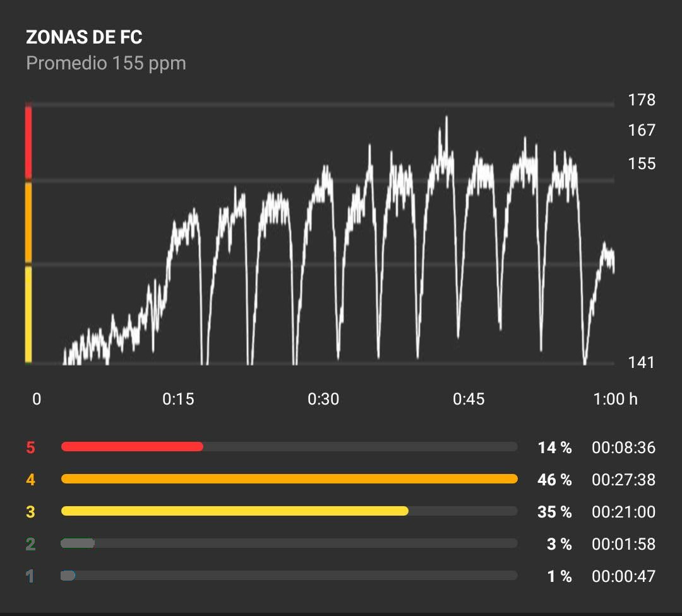Click the 14 % zone 5 percentage
Viewport: 682px width, 616px height.
click(554, 447)
